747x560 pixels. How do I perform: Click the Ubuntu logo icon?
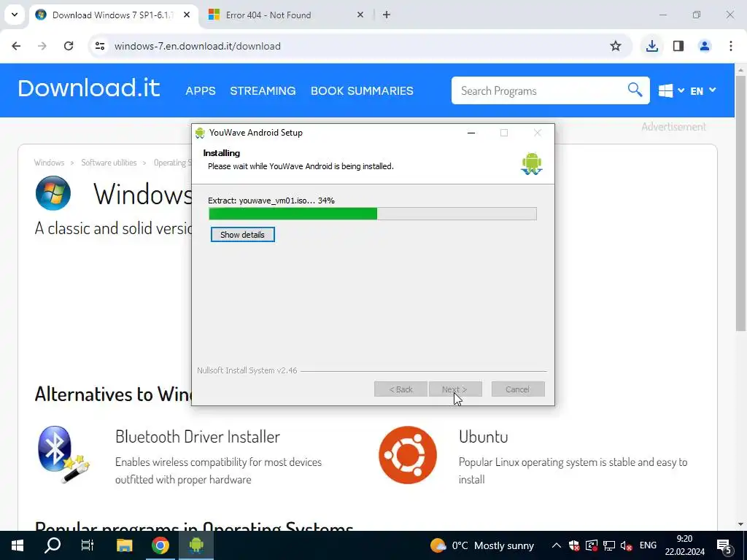[x=408, y=455]
